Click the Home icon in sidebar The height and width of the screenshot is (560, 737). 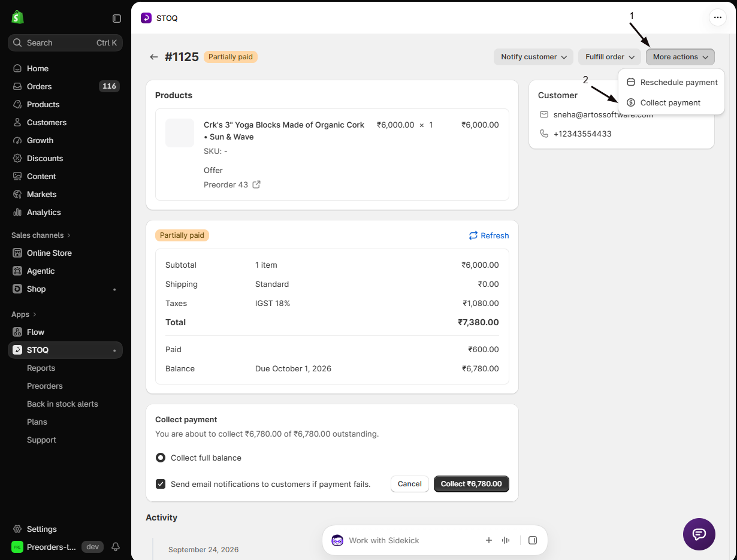17,68
